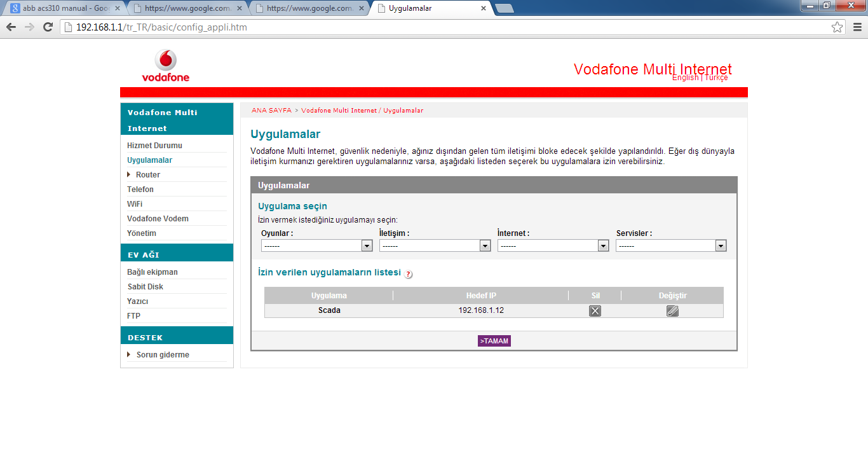Bookmark this page with star icon
868x463 pixels.
click(837, 27)
